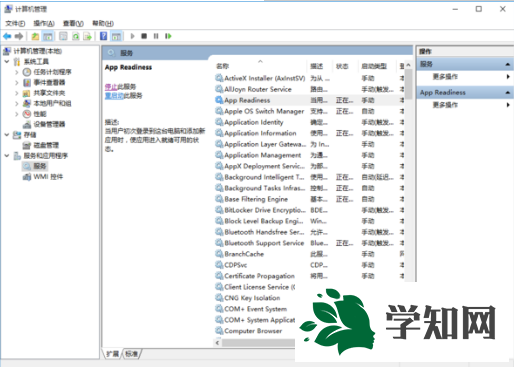The width and height of the screenshot is (514, 367).
Task: Select 本地用户和组 tree node
Action: (x=52, y=103)
